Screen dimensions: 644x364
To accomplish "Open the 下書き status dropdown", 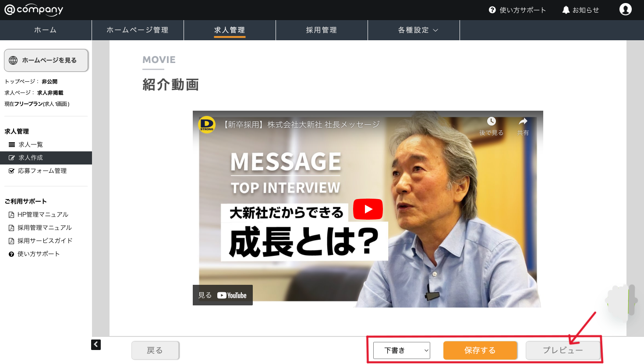I will [402, 350].
